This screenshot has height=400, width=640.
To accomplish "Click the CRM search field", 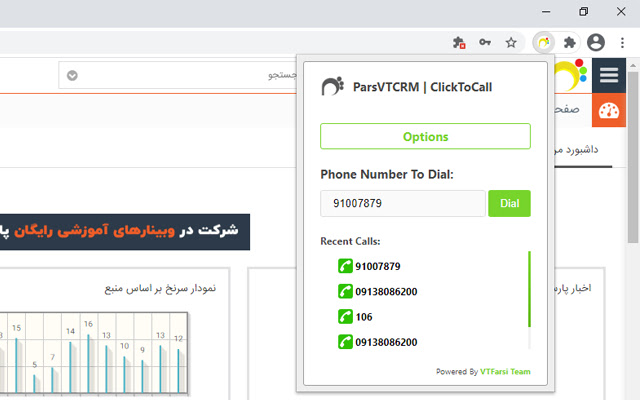I will coord(178,76).
